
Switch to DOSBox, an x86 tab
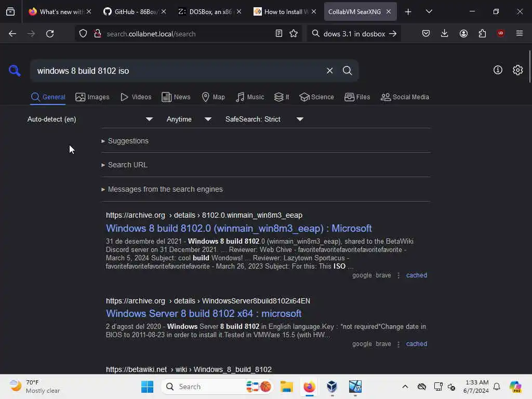[x=210, y=12]
